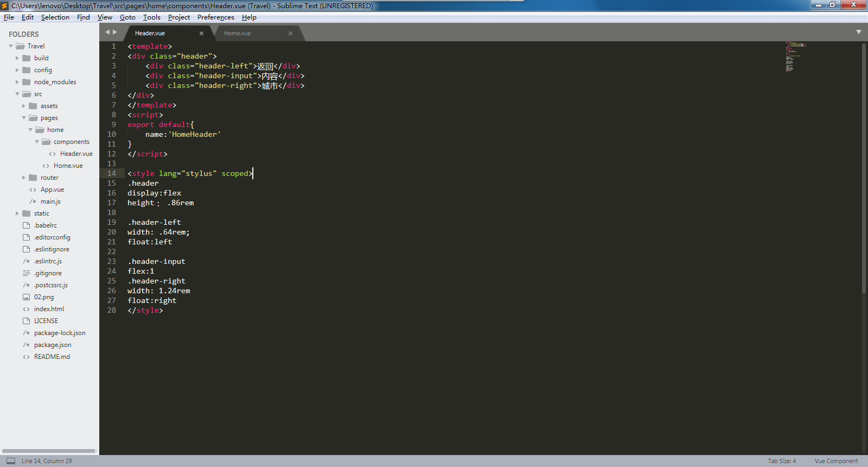Image resolution: width=868 pixels, height=467 pixels.
Task: Click the .gitignore file icon
Action: click(x=26, y=273)
